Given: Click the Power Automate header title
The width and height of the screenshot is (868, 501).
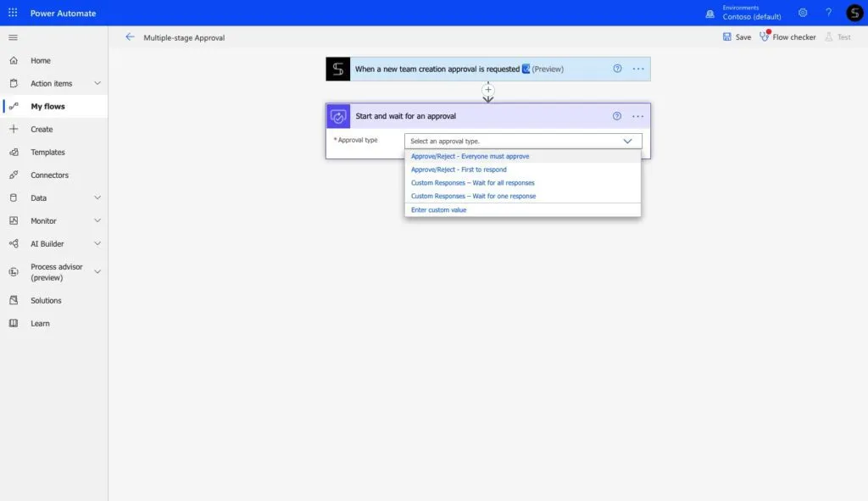Looking at the screenshot, I should pos(63,13).
